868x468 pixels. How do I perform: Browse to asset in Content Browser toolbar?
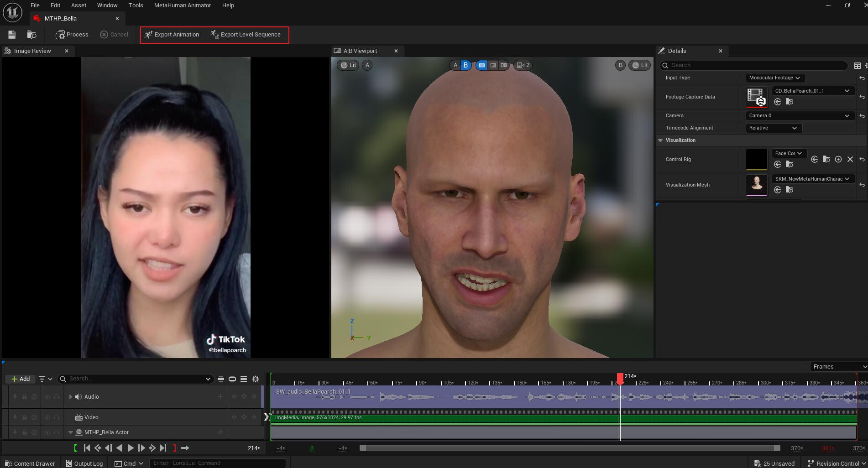[x=31, y=35]
